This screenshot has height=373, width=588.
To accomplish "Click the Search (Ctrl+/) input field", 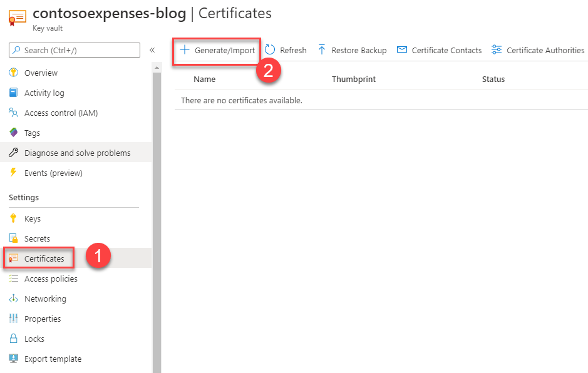I will [x=75, y=50].
